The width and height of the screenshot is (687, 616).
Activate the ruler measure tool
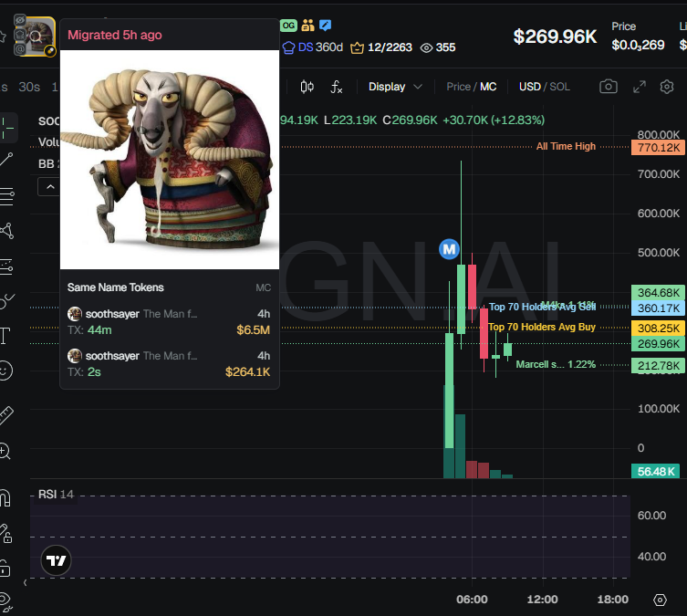(x=6, y=415)
